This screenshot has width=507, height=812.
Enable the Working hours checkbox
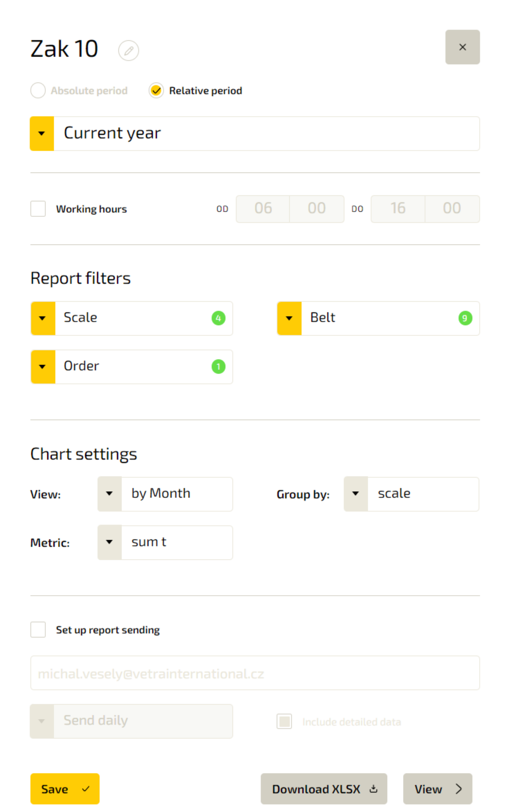38,209
